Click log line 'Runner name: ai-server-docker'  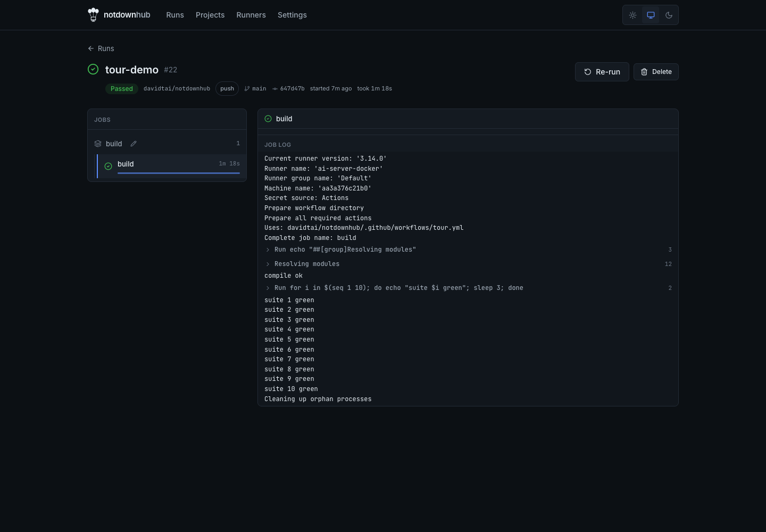click(x=323, y=169)
